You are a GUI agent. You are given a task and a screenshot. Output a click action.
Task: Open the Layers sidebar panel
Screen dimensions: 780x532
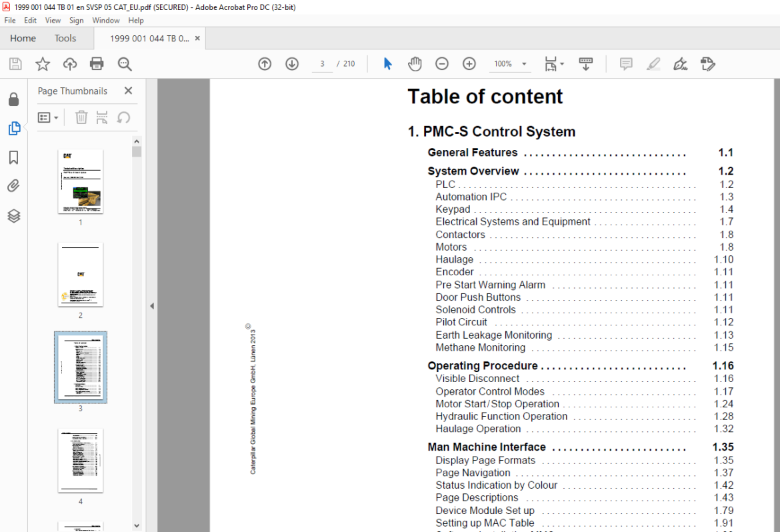(x=14, y=215)
